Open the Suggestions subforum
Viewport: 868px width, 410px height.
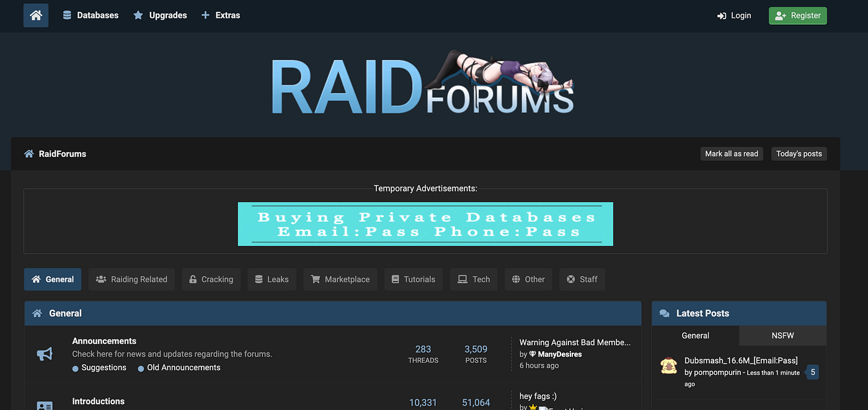point(104,368)
